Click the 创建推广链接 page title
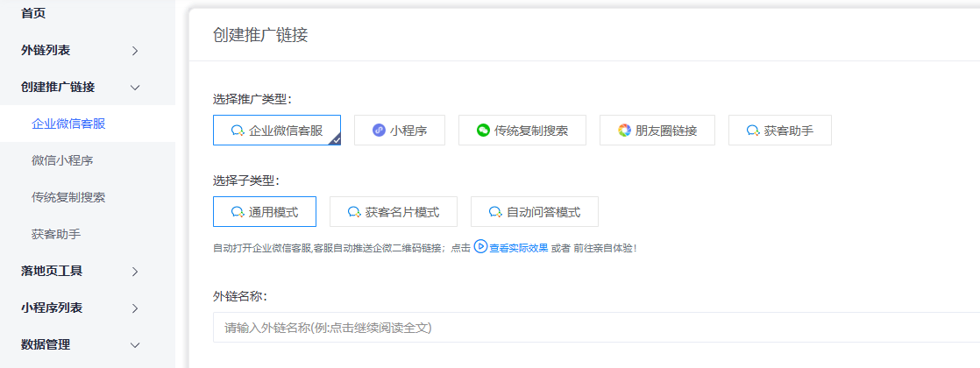The width and height of the screenshot is (980, 368). coord(260,35)
